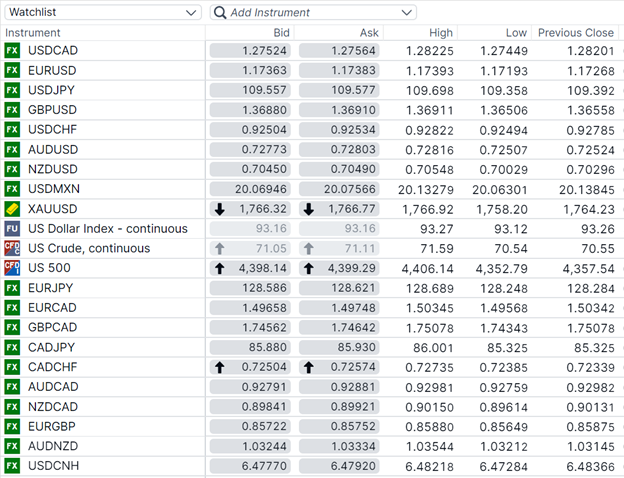
Task: Click the XAUUSD bid price button
Action: pos(250,209)
